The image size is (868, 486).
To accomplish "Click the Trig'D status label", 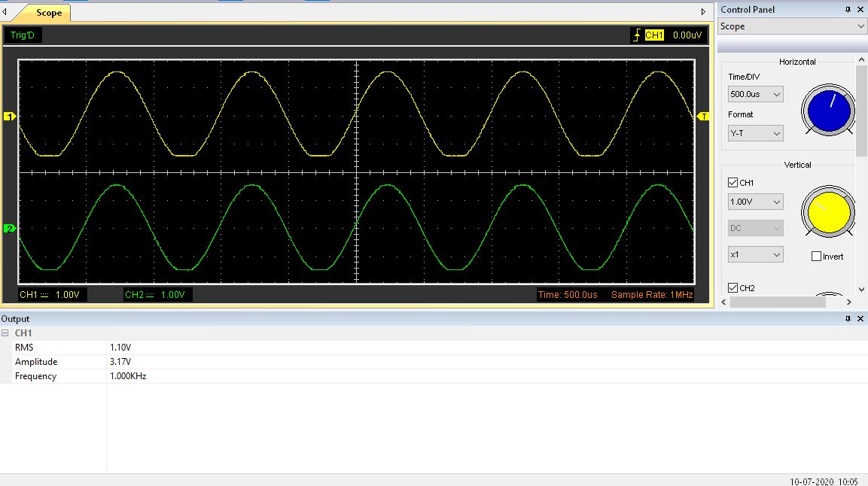I will pyautogui.click(x=23, y=35).
